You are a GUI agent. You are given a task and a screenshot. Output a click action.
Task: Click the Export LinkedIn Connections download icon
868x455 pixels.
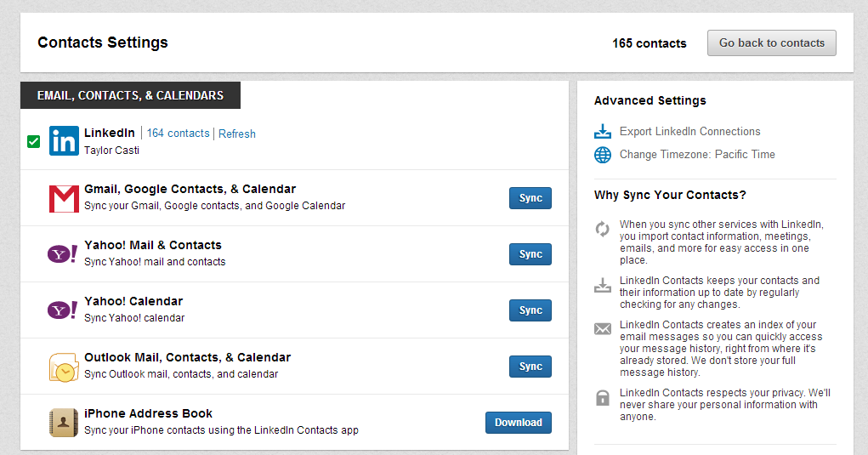pyautogui.click(x=603, y=132)
